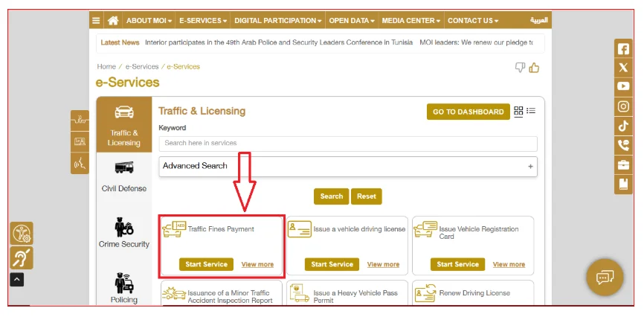This screenshot has height=317, width=644.
Task: View more about Vehicle Registration Card
Action: click(x=509, y=264)
